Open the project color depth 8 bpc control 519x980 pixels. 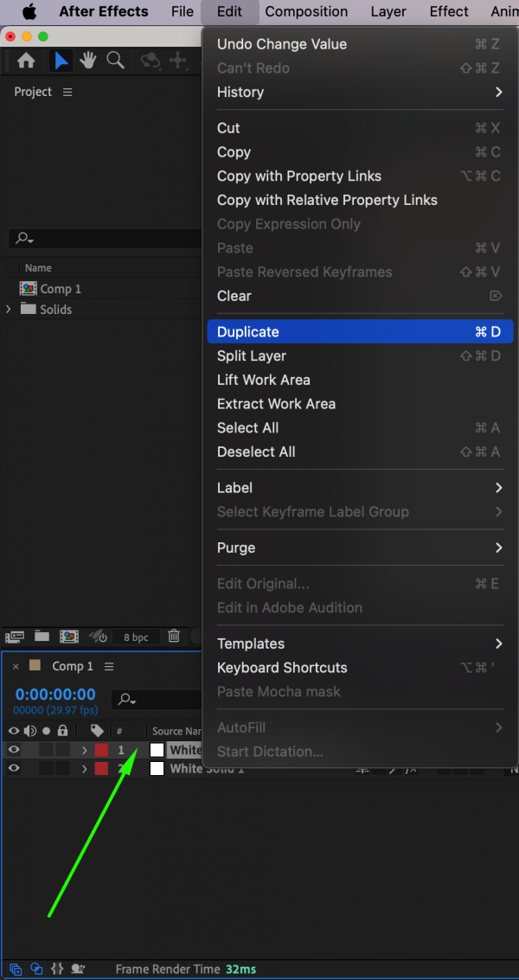136,637
